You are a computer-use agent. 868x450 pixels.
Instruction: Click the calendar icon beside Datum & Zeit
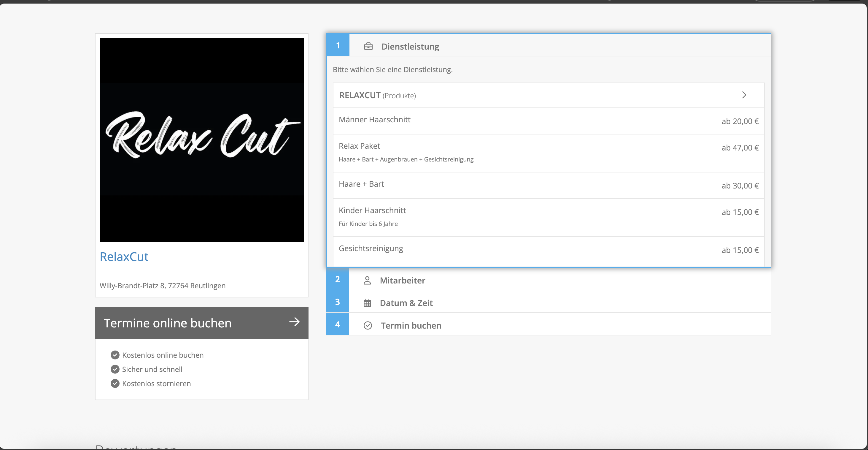368,303
